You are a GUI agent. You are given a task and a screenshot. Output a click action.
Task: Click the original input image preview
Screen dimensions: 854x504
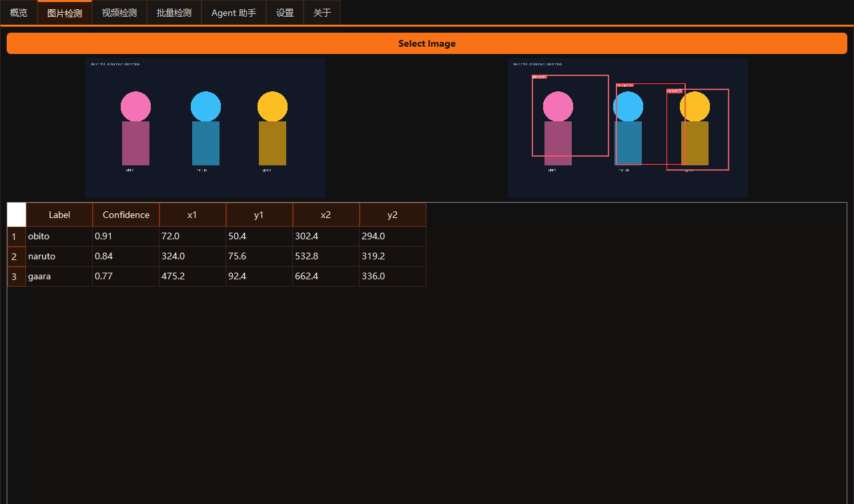(205, 128)
